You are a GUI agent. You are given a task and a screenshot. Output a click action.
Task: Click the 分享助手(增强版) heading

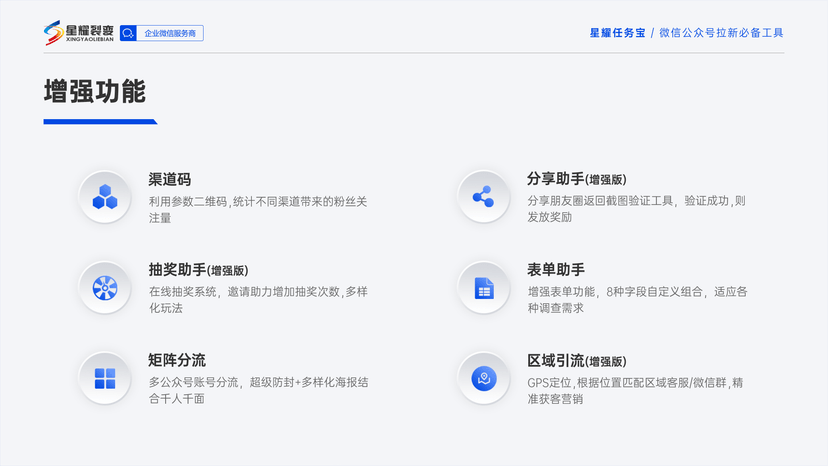tap(576, 179)
